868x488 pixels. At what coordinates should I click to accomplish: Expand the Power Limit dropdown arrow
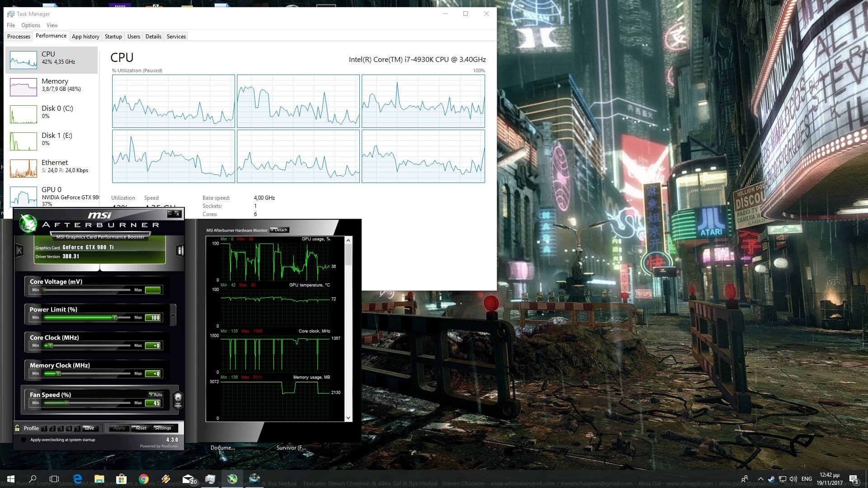pos(173,314)
